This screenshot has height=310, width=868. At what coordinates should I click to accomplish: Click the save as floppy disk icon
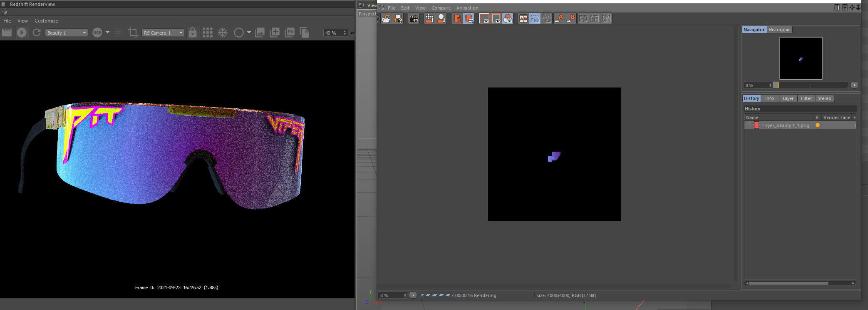(x=398, y=18)
